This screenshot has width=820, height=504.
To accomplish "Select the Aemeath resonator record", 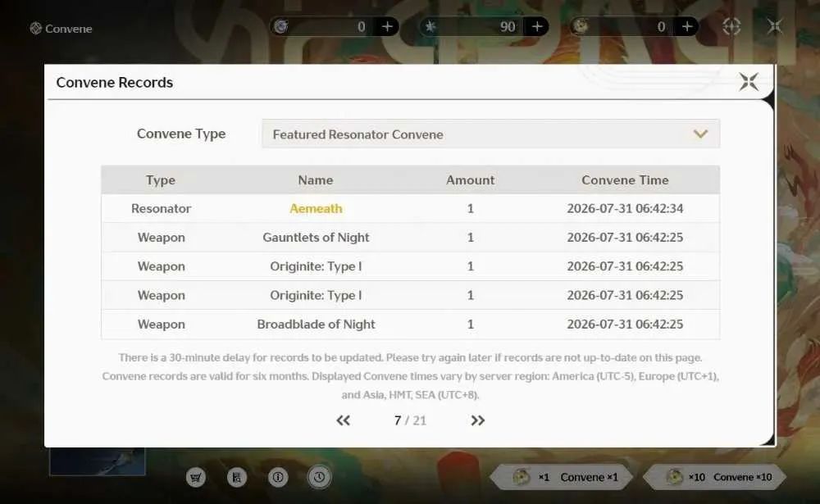I will click(x=410, y=209).
